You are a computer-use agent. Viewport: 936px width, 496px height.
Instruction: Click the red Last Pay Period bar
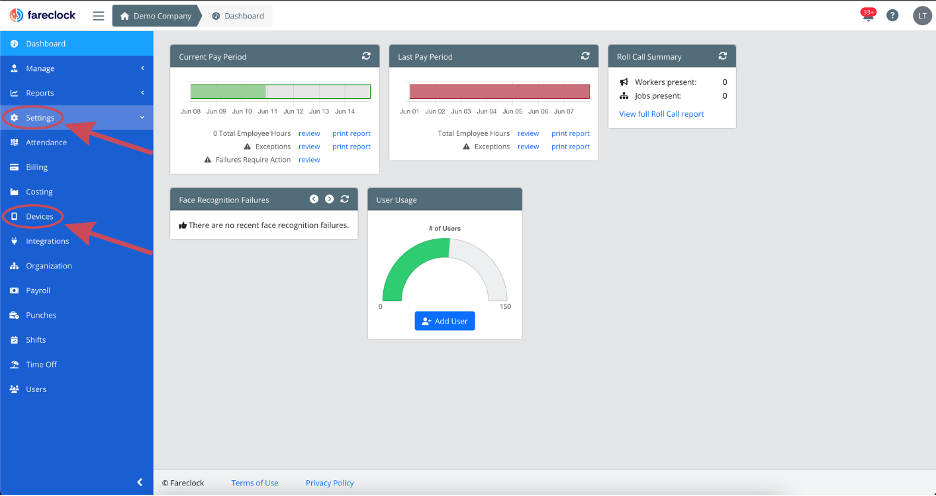pos(500,91)
